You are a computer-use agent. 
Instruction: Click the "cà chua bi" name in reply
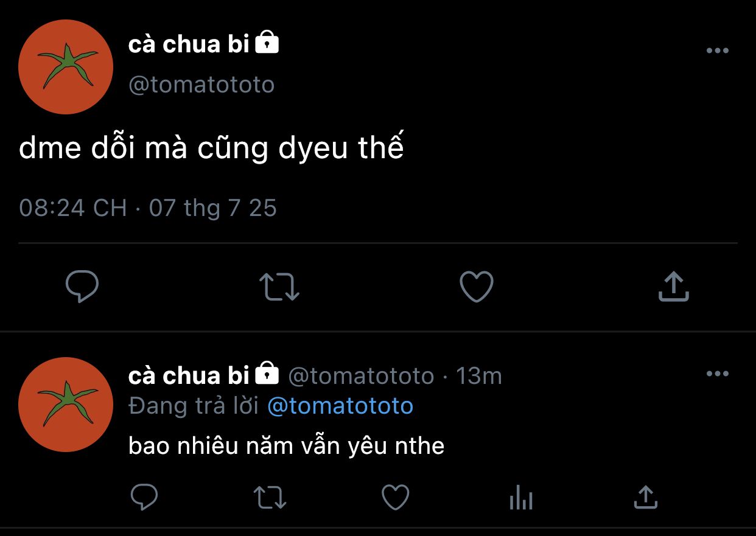tap(189, 376)
